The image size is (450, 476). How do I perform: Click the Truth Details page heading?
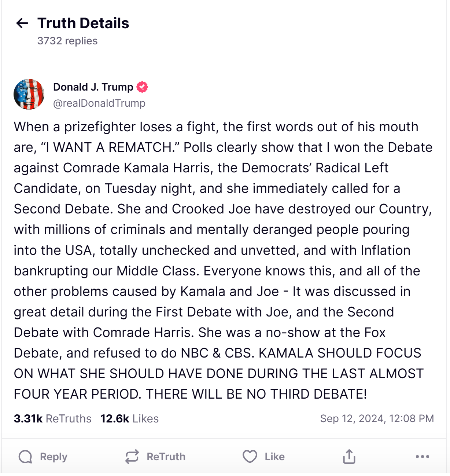(83, 23)
